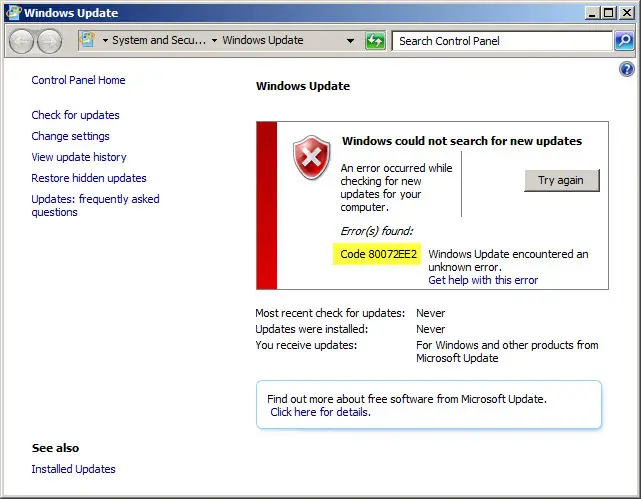This screenshot has width=641, height=499.
Task: Click the blue search magnifier button
Action: [625, 41]
